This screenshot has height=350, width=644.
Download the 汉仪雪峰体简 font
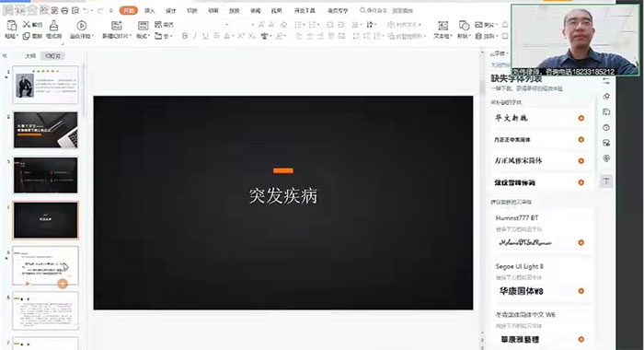click(581, 182)
